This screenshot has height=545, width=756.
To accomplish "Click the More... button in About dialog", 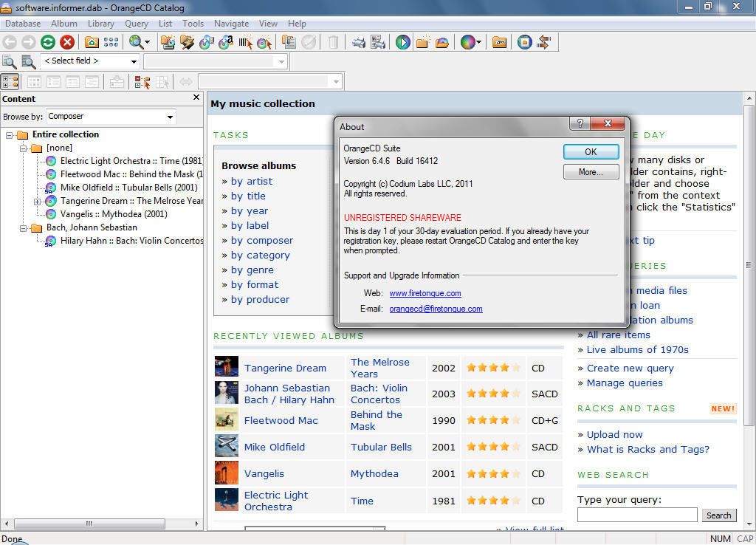I will 591,172.
